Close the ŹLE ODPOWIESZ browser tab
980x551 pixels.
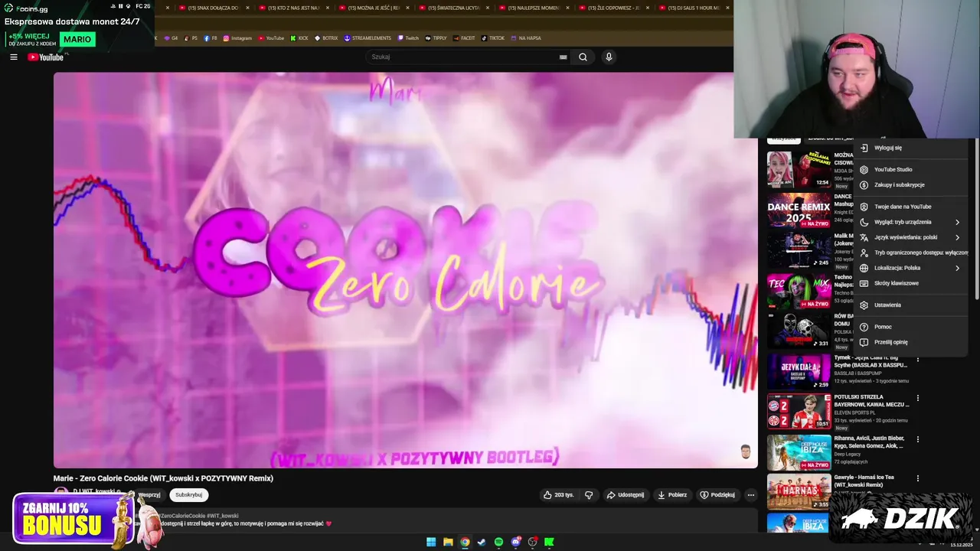648,8
